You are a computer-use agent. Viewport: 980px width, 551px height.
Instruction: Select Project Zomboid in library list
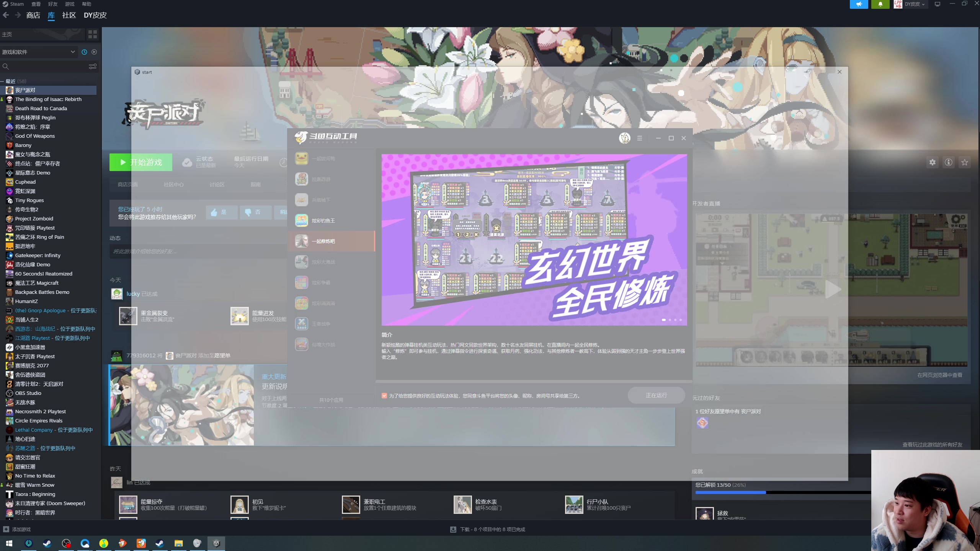pos(48,219)
